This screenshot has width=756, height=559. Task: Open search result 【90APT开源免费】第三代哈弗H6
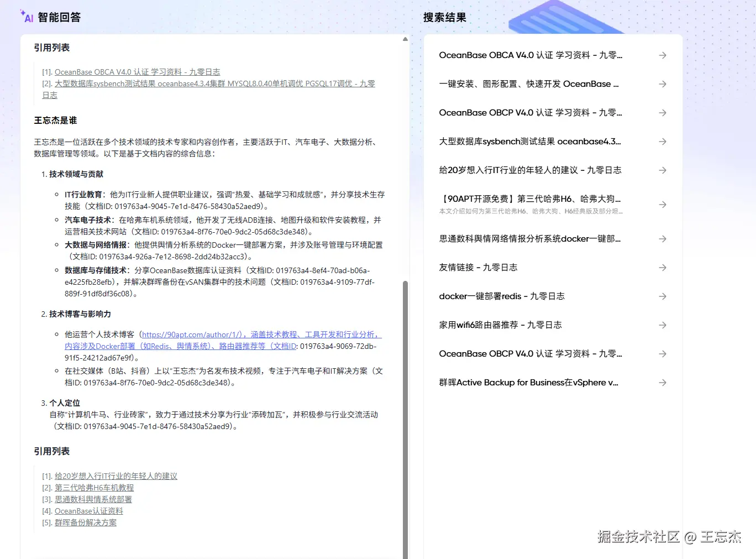click(530, 199)
